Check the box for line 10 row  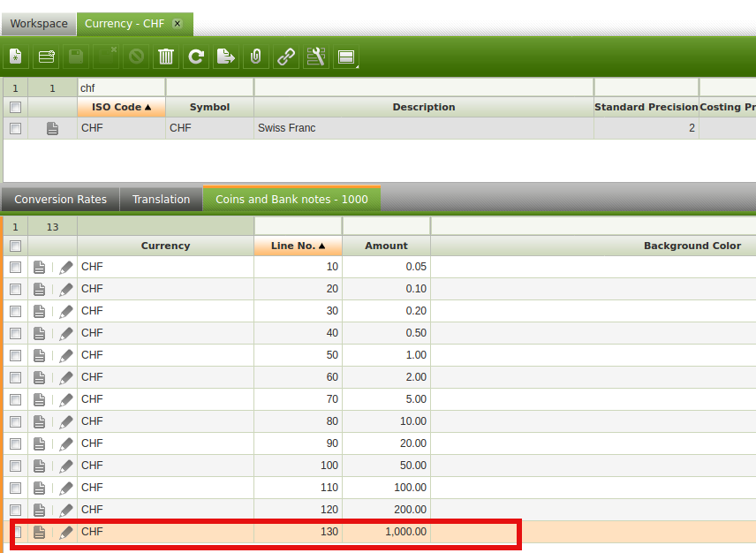click(x=15, y=267)
